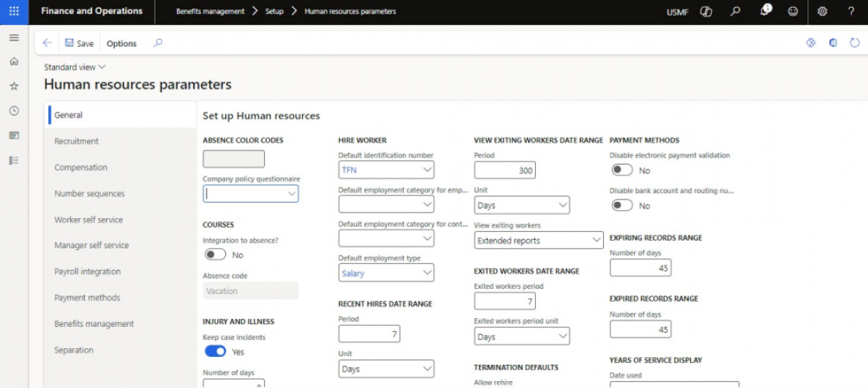Open the app launcher waffle icon
This screenshot has height=388, width=868.
(14, 11)
